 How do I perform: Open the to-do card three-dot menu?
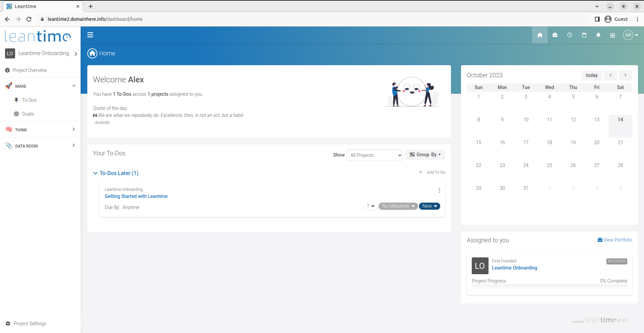click(x=439, y=190)
